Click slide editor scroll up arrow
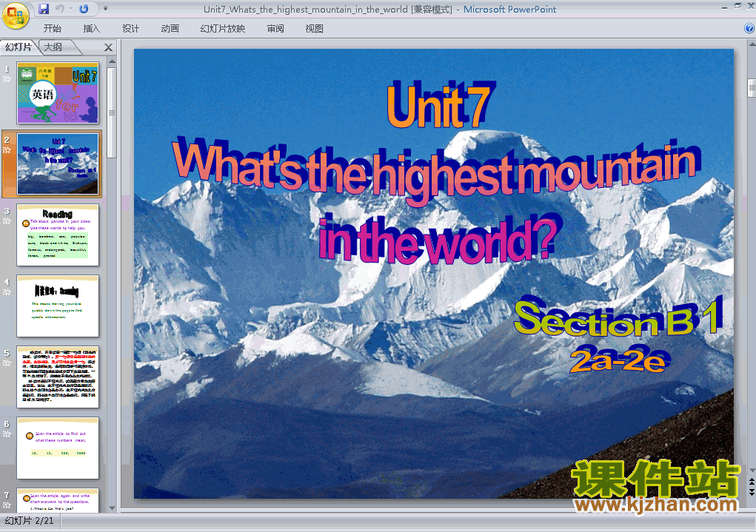The image size is (756, 532). click(x=752, y=44)
